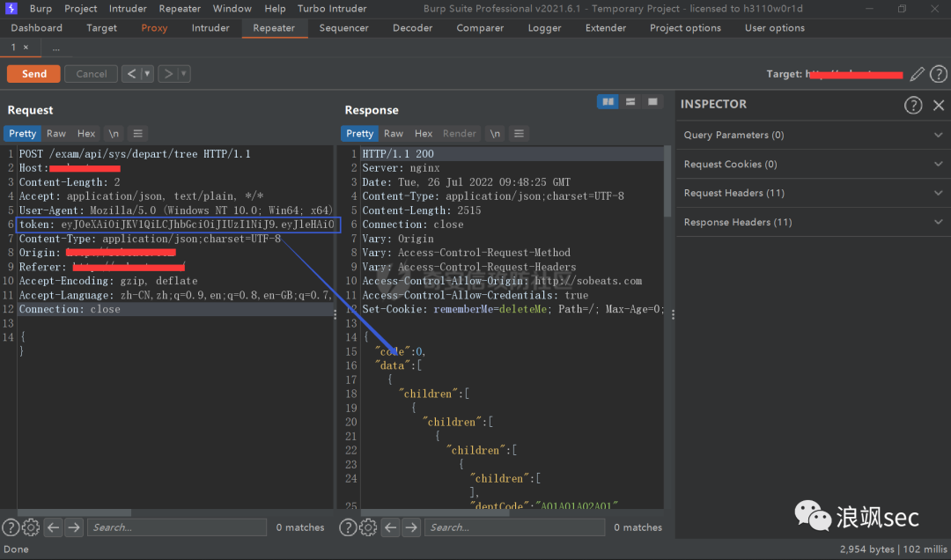Focus the Request search field
Image resolution: width=951 pixels, height=560 pixels.
click(177, 527)
